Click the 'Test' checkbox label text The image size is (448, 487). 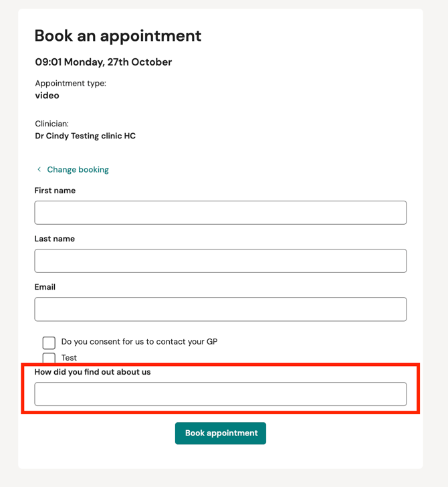point(69,358)
